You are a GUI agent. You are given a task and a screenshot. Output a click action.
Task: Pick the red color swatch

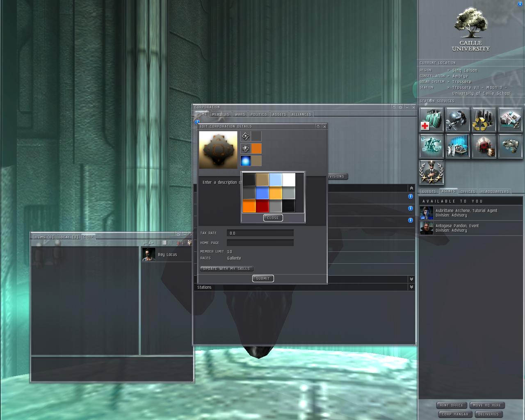[x=262, y=206]
